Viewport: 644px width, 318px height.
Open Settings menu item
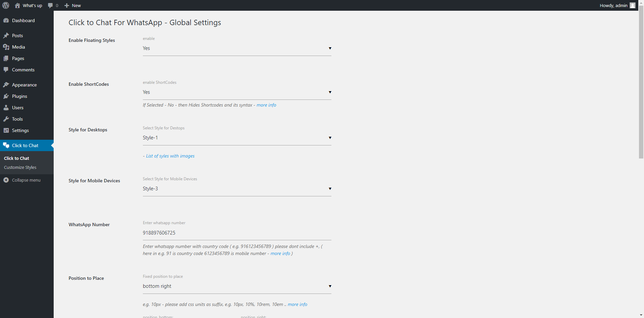click(27, 130)
